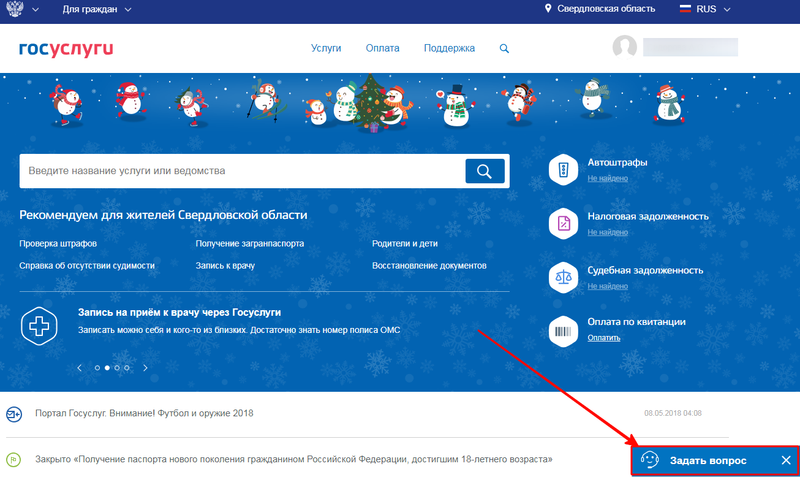Click 'Не найдено' under Автоштрафы
This screenshot has width=800, height=477.
pyautogui.click(x=607, y=178)
